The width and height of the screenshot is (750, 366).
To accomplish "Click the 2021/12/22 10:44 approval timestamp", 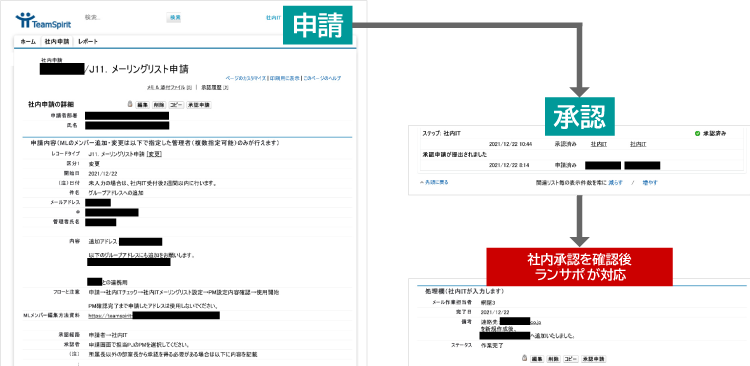I will click(x=510, y=144).
